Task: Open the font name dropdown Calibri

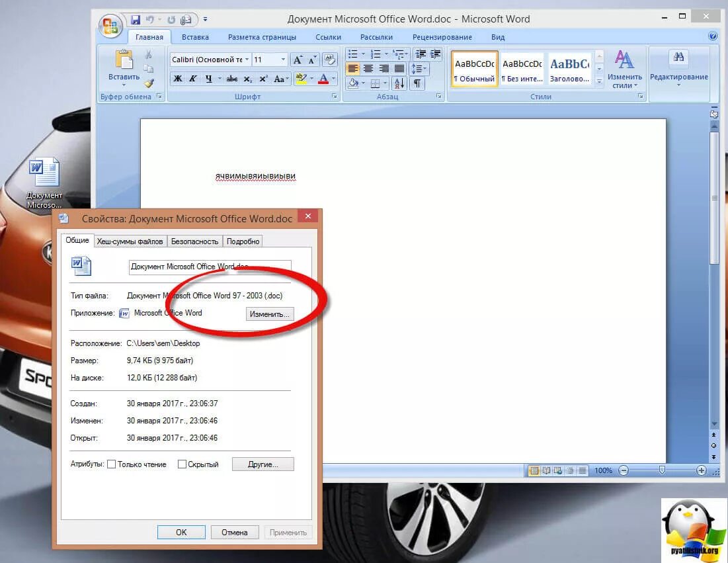Action: (x=247, y=60)
